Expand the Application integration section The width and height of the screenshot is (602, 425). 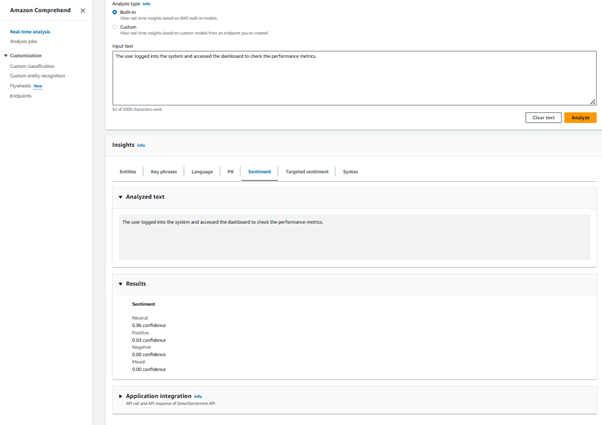tap(120, 396)
